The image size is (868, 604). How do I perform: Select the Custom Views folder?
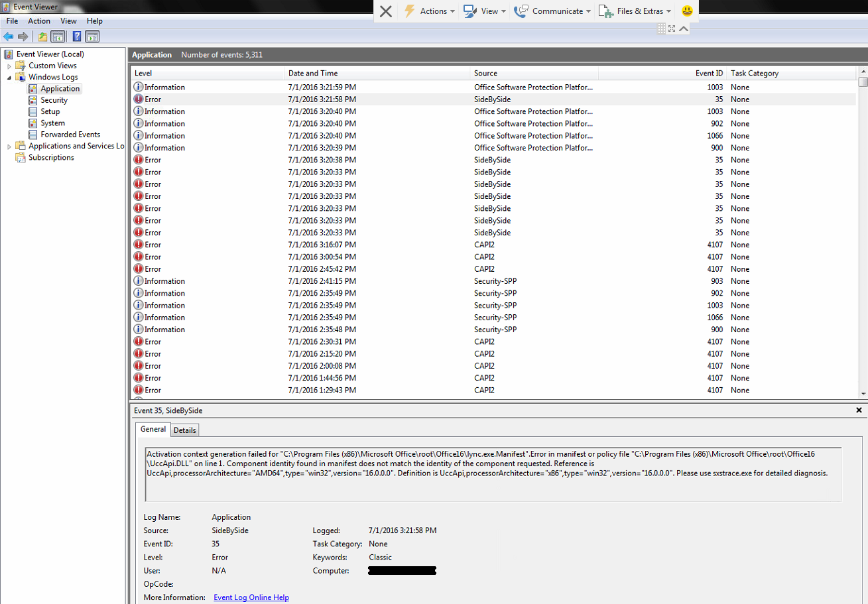[x=52, y=66]
